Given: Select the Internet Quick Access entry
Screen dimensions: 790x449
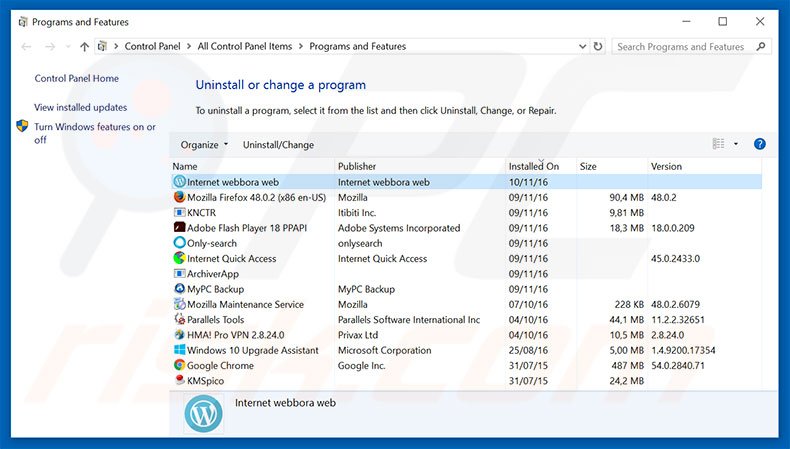Looking at the screenshot, I should (x=232, y=258).
